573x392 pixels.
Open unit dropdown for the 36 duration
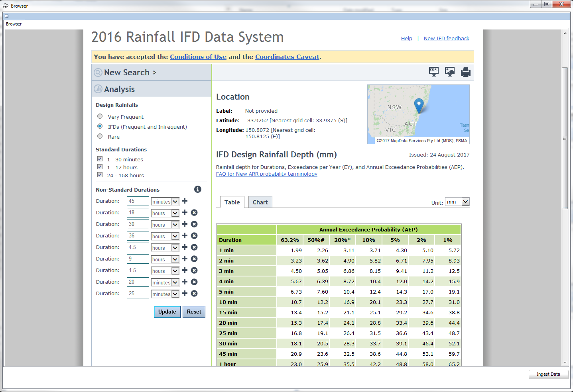click(x=175, y=236)
